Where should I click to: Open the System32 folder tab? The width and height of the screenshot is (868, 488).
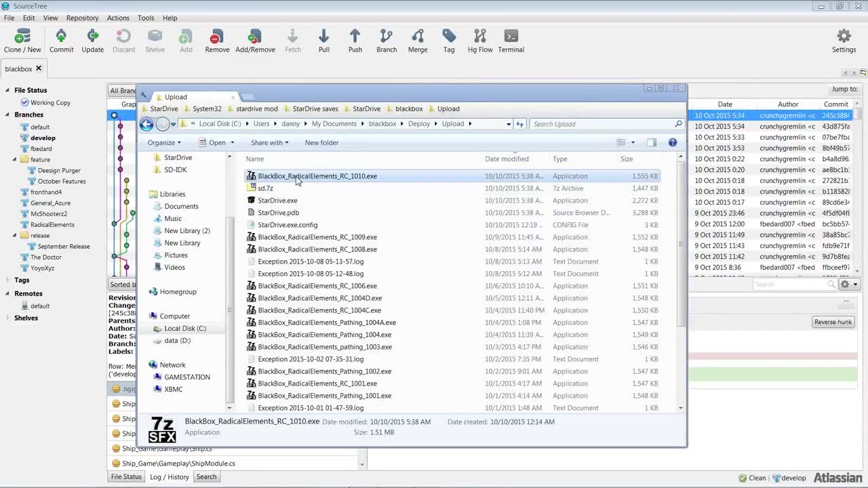tap(207, 108)
